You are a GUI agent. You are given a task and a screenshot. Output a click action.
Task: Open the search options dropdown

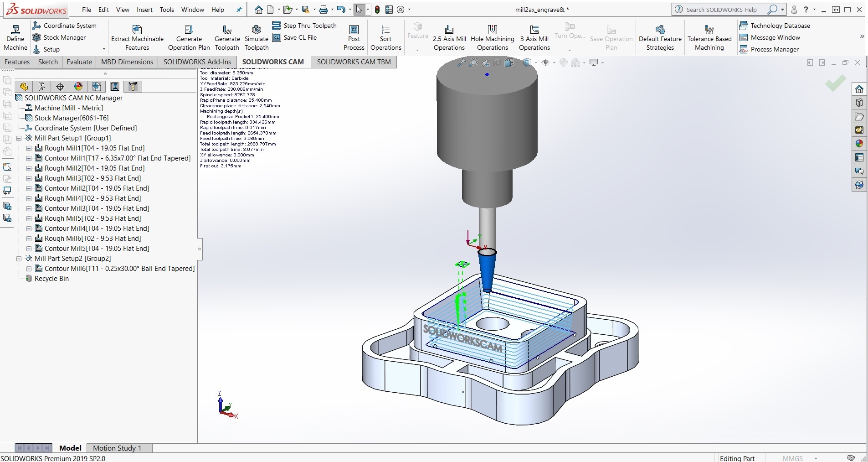(x=782, y=10)
